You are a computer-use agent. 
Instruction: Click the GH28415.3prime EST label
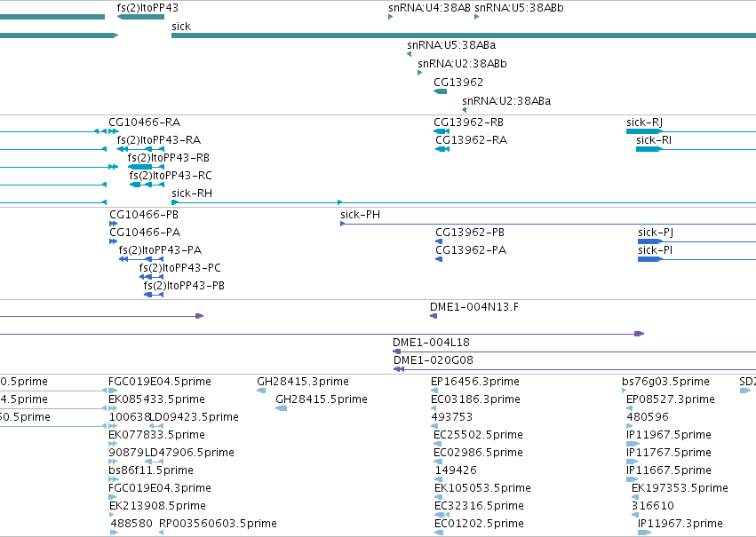point(303,382)
